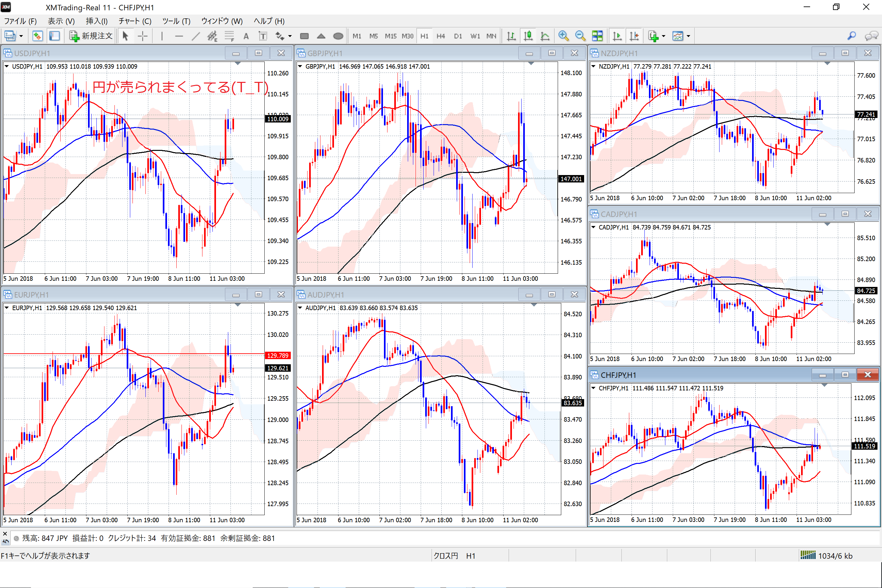Click the AUDJPY,H1 chart window title
This screenshot has width=882, height=588.
[x=326, y=295]
